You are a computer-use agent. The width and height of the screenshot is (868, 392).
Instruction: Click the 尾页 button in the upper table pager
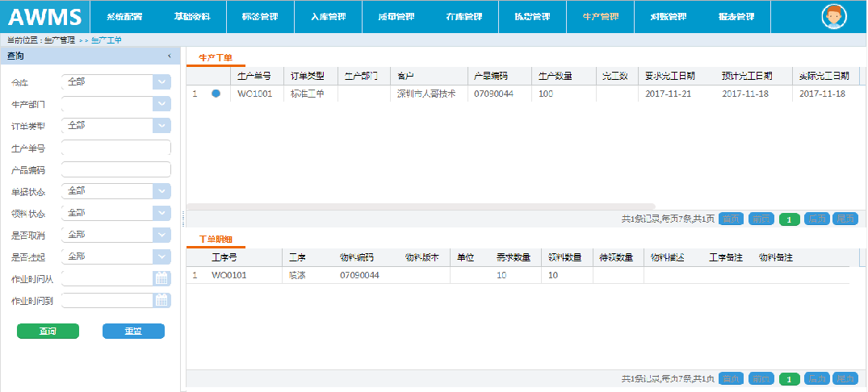(845, 219)
